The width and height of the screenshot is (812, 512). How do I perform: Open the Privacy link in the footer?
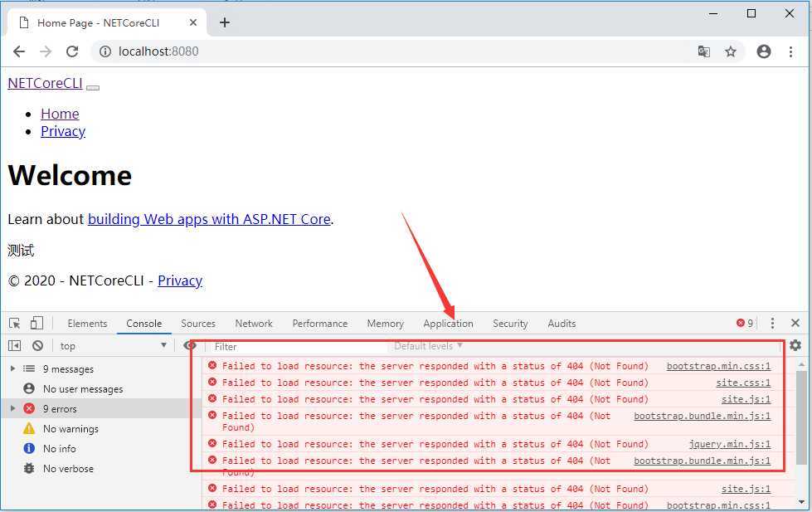(180, 280)
